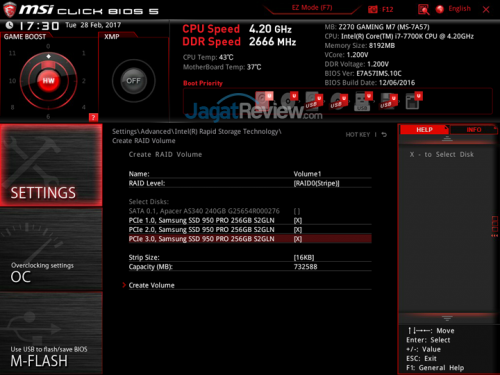Click the 'X - to Select Disk' help text
This screenshot has height=375, width=500.
[441, 154]
